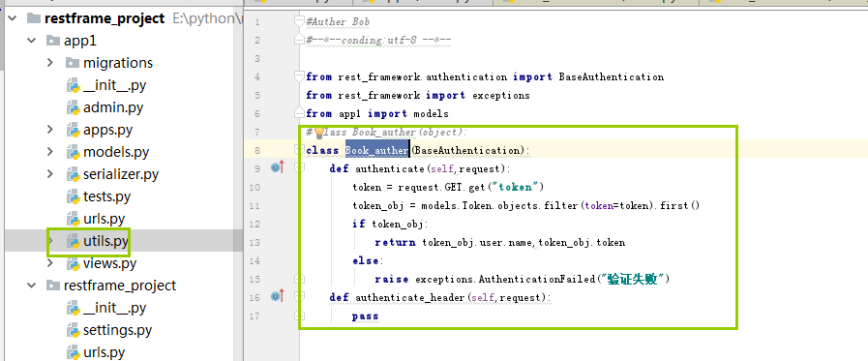This screenshot has height=361, width=868.
Task: Expand the utils.py file node chevron
Action: [50, 241]
